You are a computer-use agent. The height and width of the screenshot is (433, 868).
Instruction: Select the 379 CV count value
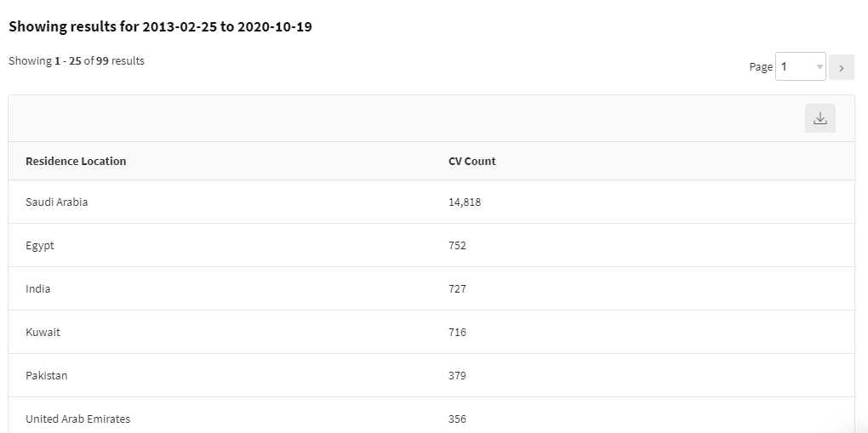click(x=458, y=376)
